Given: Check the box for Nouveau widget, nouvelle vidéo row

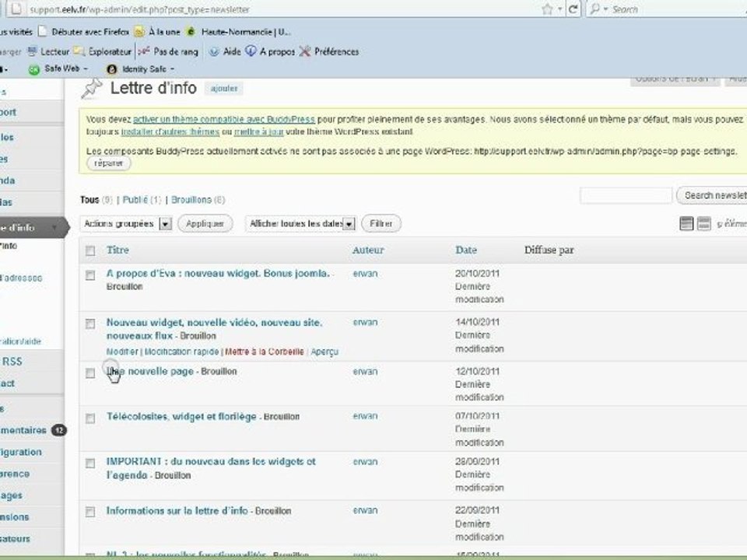Looking at the screenshot, I should click(90, 324).
